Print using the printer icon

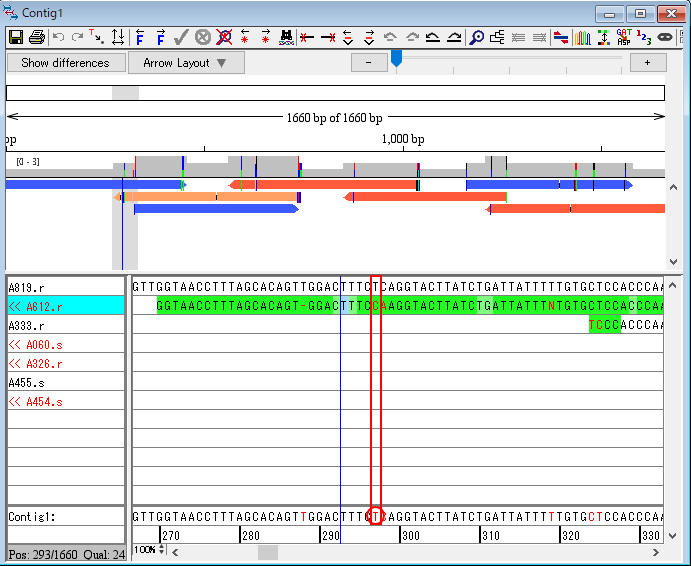37,37
